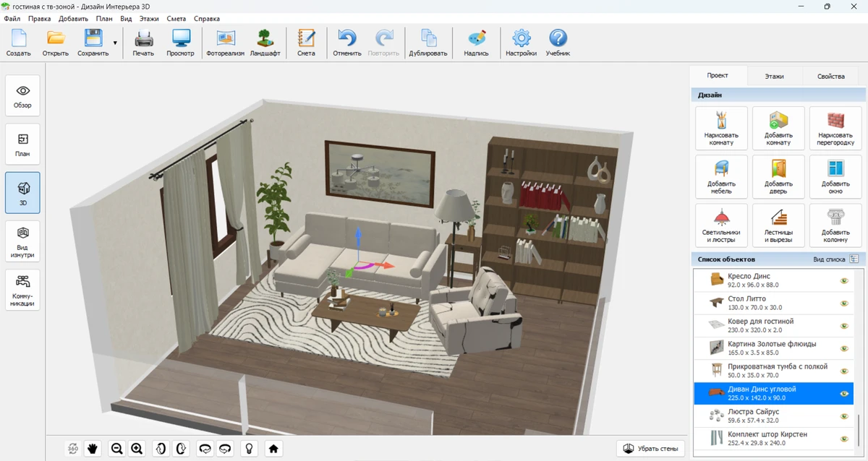Image resolution: width=868 pixels, height=461 pixels.
Task: Hide the Люстра Сайрус object
Action: (843, 416)
